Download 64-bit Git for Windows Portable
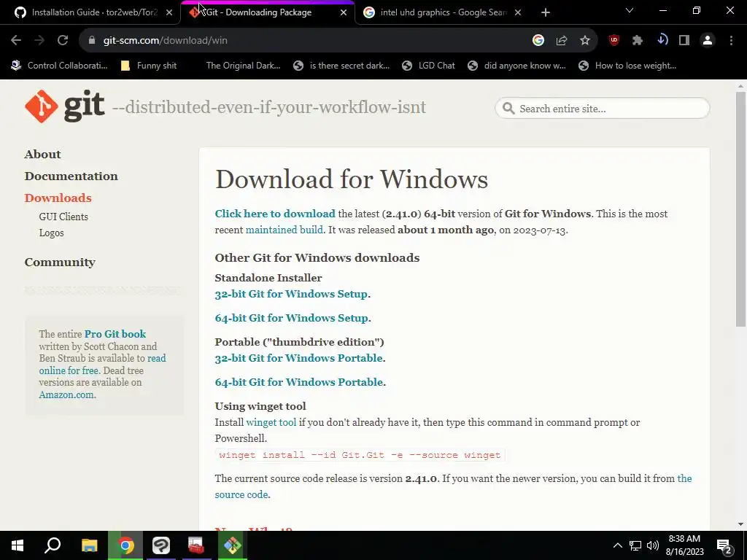Image resolution: width=747 pixels, height=560 pixels. click(298, 382)
